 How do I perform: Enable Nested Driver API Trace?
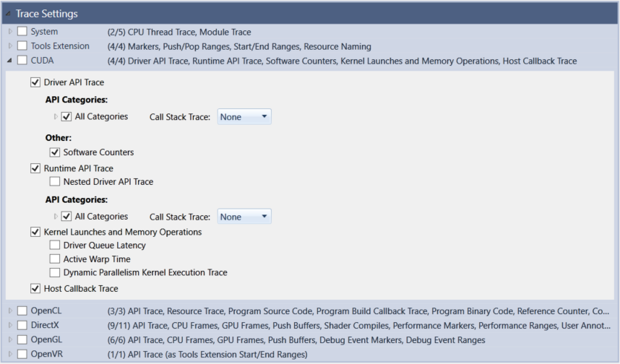pos(55,182)
